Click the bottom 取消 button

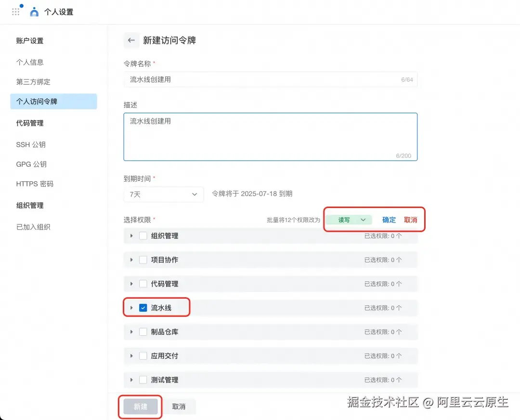pyautogui.click(x=179, y=407)
